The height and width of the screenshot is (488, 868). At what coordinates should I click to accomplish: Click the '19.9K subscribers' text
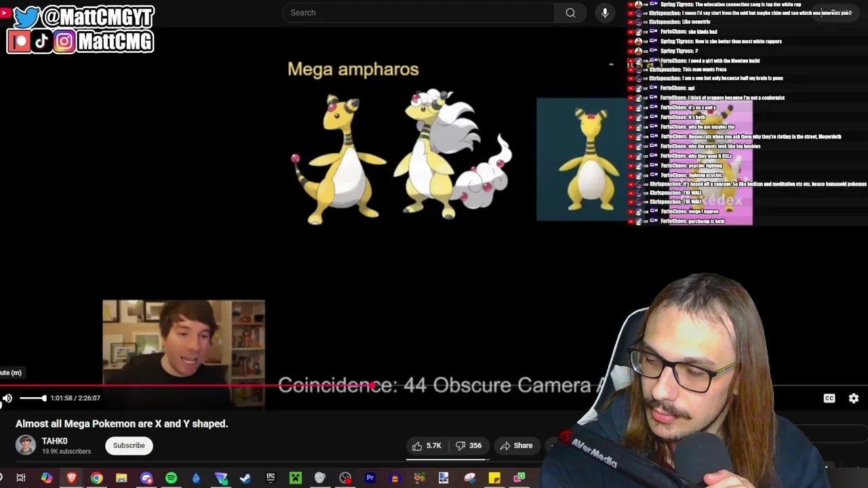coord(66,451)
